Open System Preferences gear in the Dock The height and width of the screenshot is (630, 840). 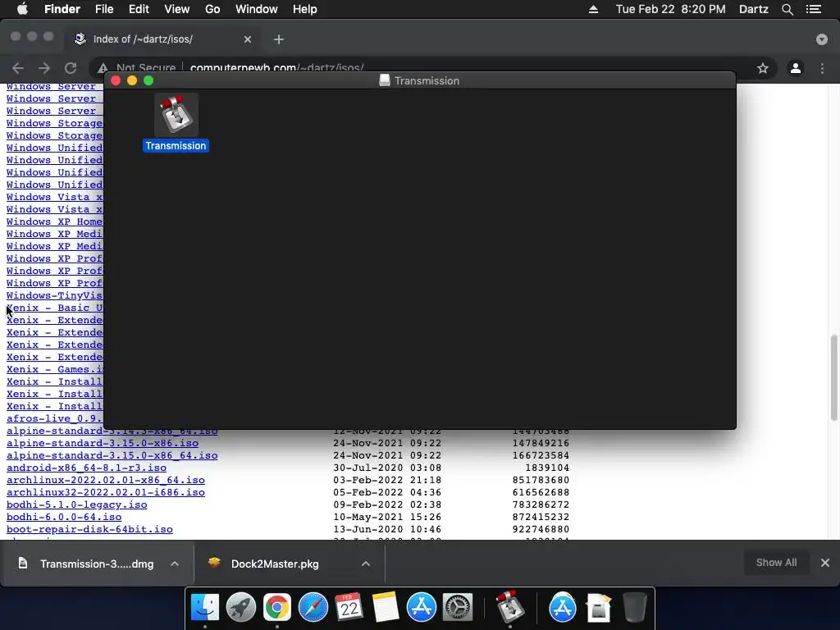458,608
